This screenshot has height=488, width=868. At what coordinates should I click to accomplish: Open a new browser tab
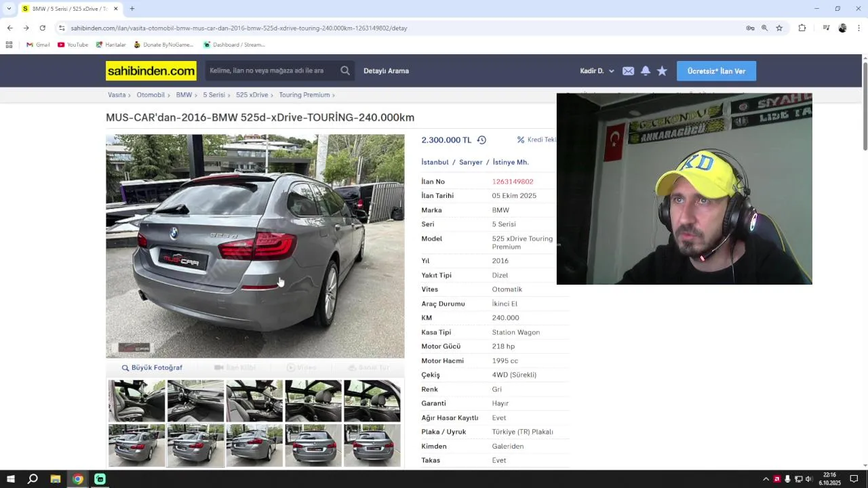[132, 9]
